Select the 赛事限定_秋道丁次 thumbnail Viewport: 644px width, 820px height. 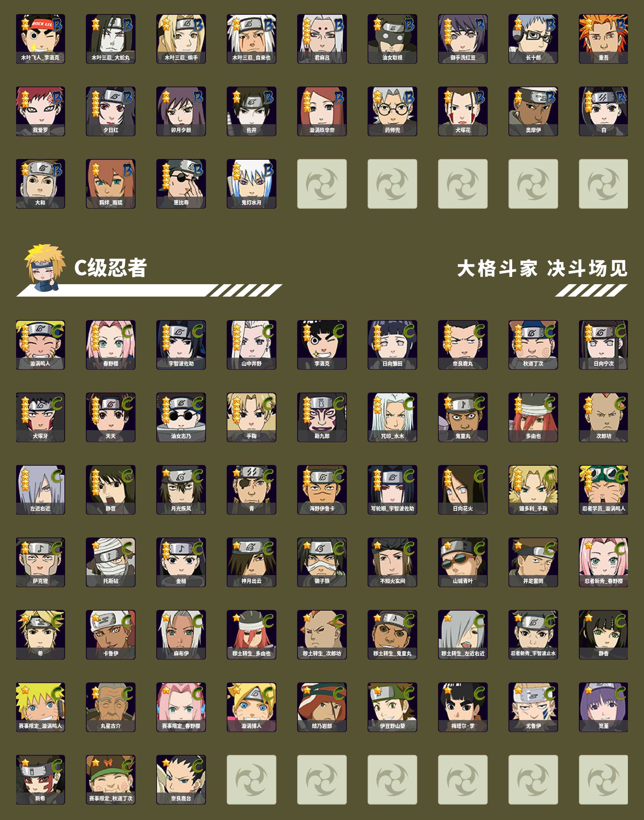pos(110,780)
